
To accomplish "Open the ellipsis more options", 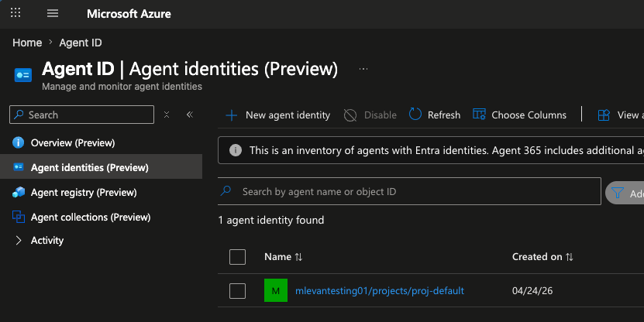I will (363, 69).
